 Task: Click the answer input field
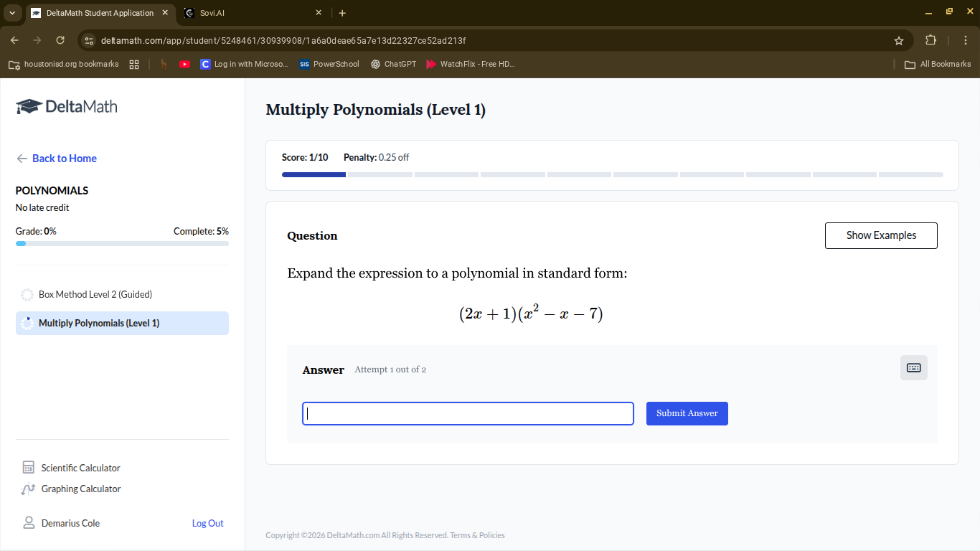point(468,414)
